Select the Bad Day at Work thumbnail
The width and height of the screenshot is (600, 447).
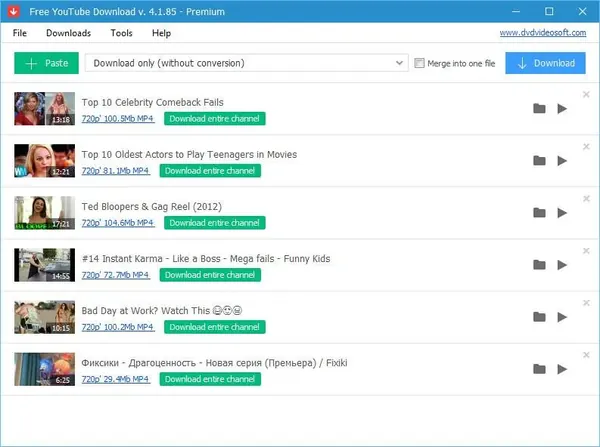[45, 317]
